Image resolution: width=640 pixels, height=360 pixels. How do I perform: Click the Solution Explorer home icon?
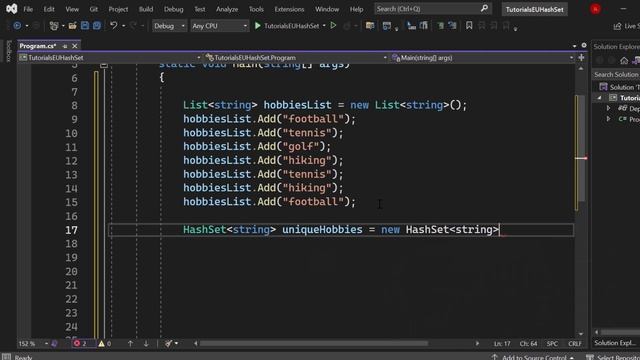click(x=624, y=61)
